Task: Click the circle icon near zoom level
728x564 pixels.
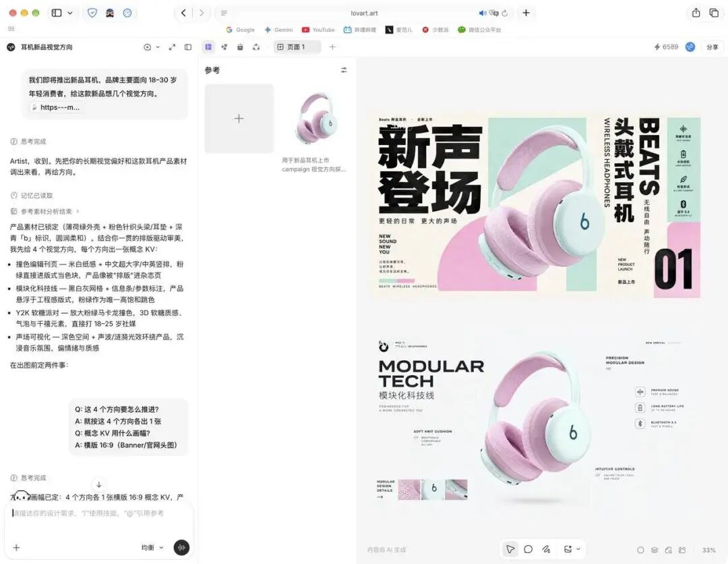Action: pyautogui.click(x=640, y=550)
